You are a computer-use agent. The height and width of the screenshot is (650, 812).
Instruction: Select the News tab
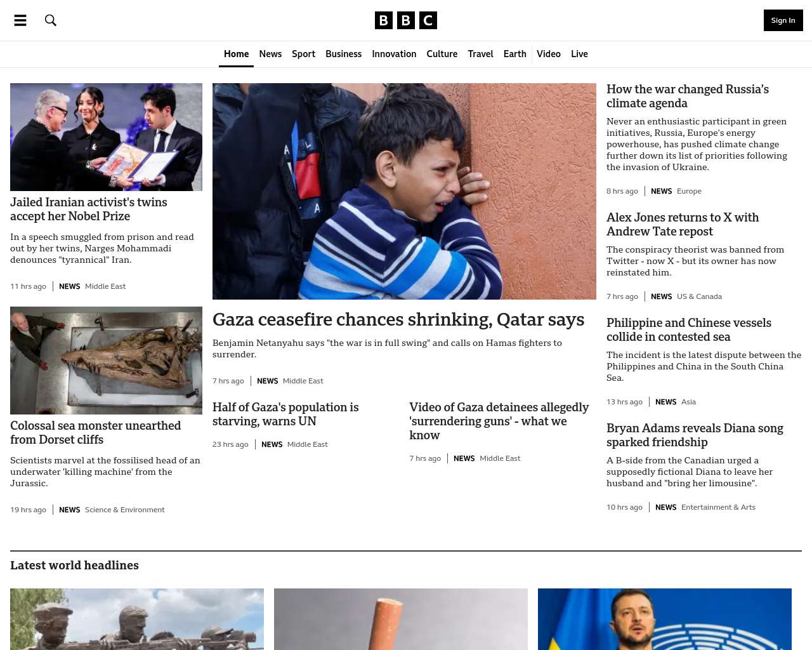coord(270,54)
